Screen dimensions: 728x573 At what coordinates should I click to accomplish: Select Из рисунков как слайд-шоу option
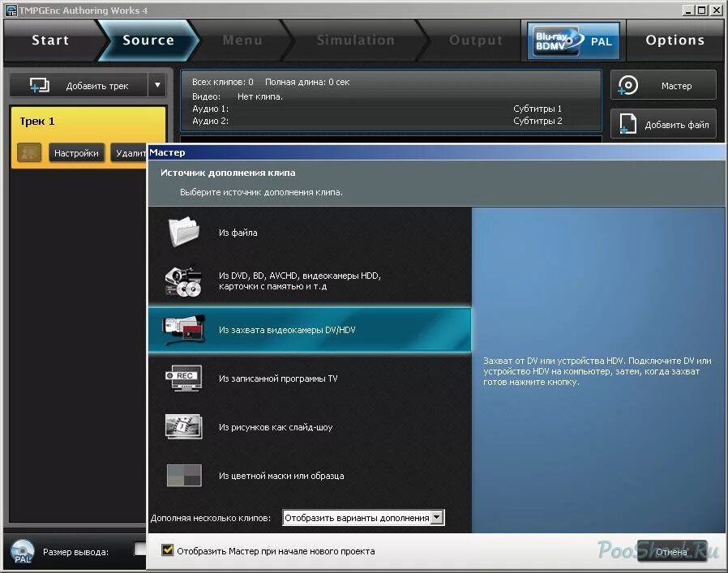(x=310, y=427)
